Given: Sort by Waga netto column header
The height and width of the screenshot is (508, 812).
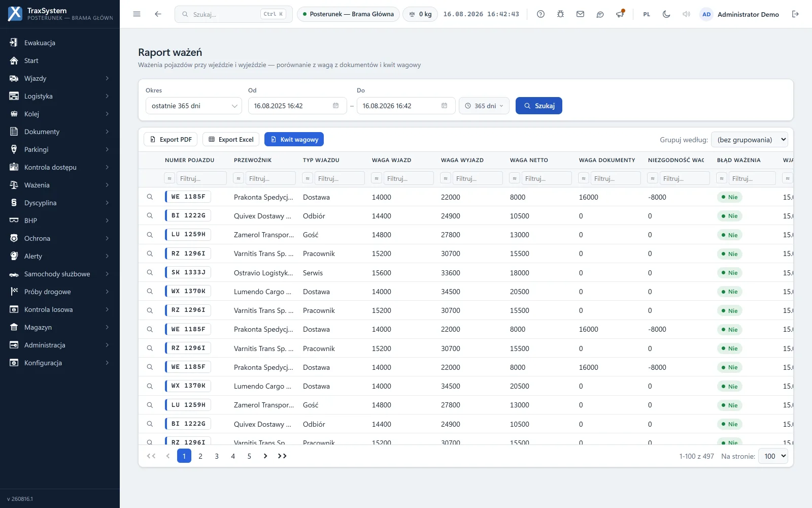Looking at the screenshot, I should (x=529, y=160).
